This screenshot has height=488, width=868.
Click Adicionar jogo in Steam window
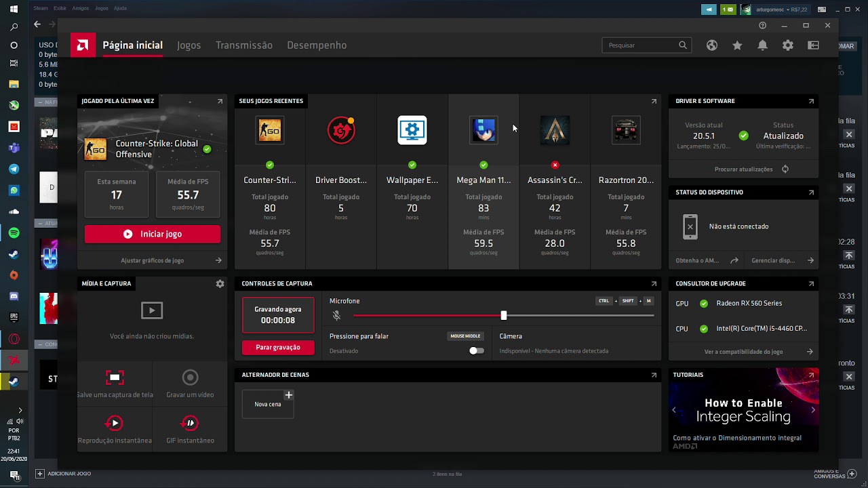63,474
